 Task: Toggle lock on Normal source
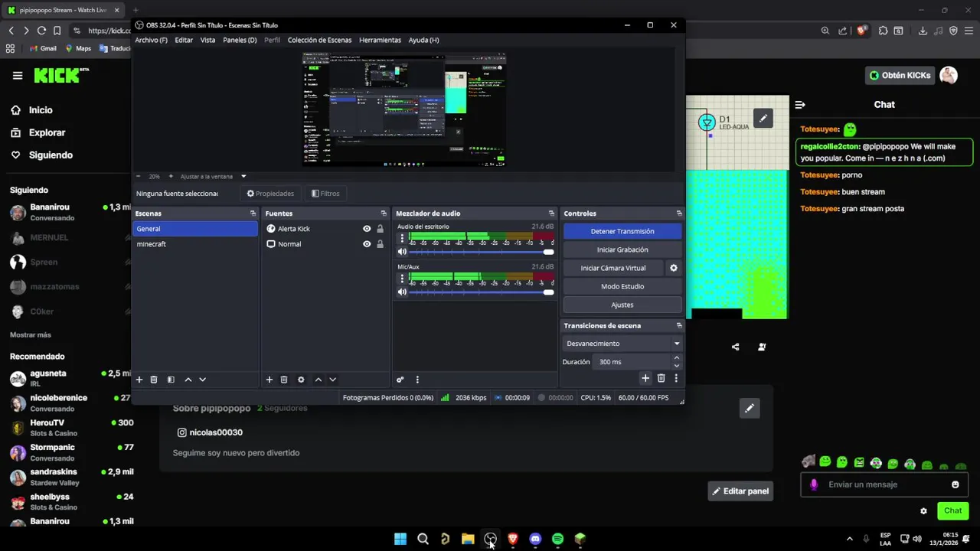click(x=380, y=244)
